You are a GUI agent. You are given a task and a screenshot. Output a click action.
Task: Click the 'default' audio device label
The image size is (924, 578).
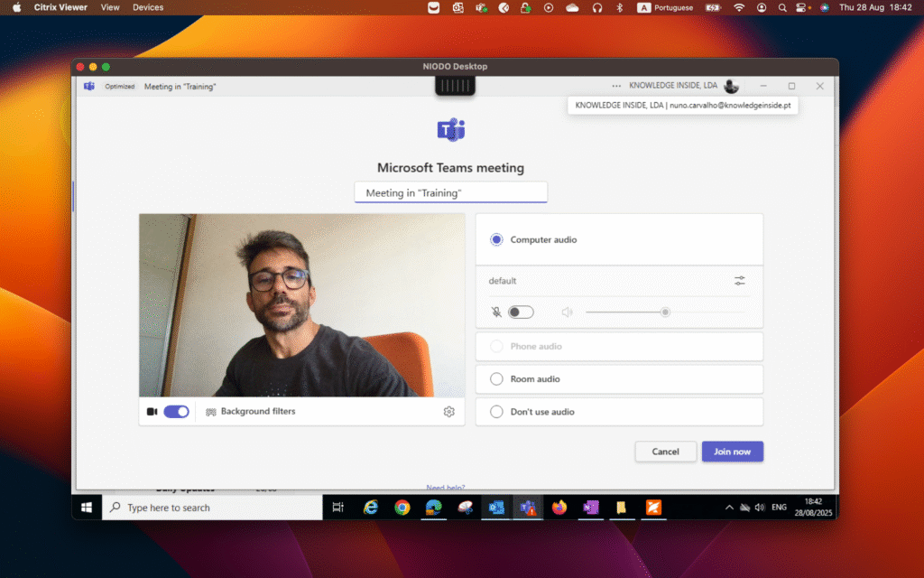[502, 281]
